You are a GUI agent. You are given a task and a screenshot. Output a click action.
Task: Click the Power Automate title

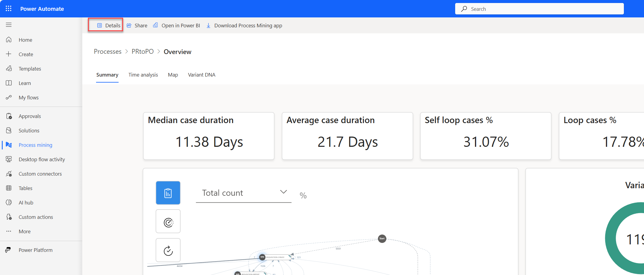(42, 9)
